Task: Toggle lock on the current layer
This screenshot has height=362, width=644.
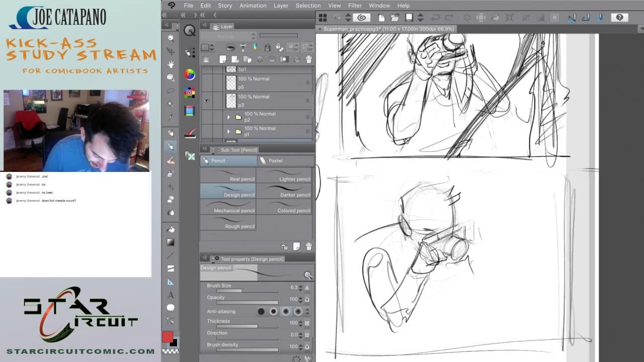Action: point(267,48)
